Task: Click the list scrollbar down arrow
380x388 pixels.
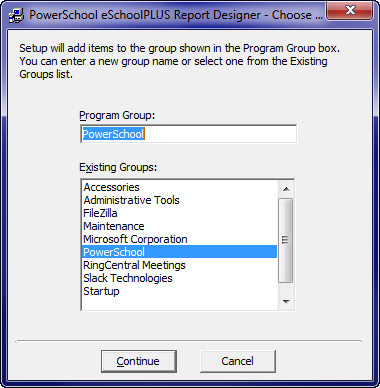Action: click(286, 301)
